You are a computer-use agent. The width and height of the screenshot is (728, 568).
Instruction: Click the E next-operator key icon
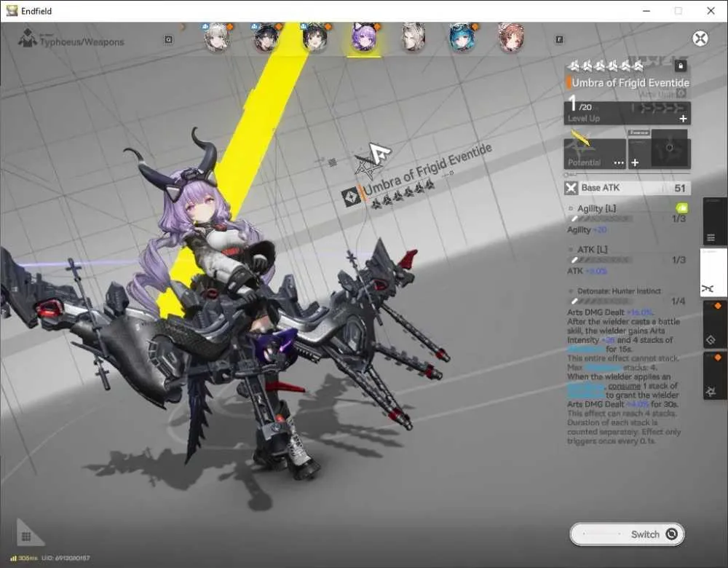(559, 39)
